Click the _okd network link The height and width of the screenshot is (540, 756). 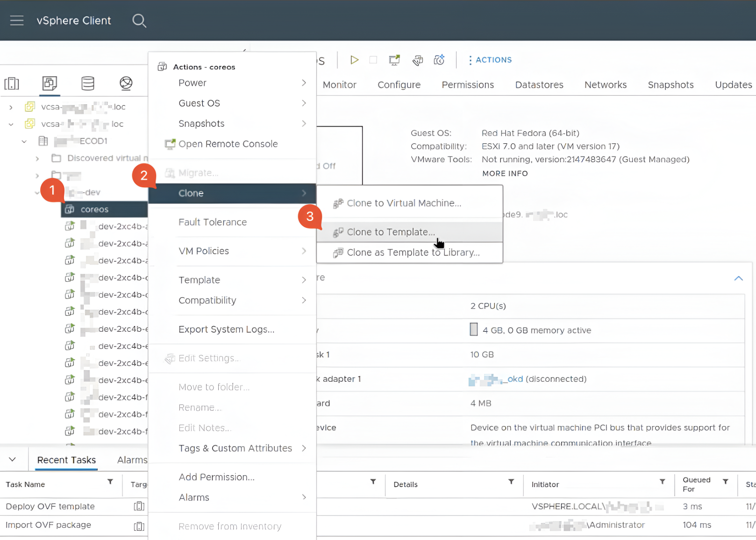point(496,379)
